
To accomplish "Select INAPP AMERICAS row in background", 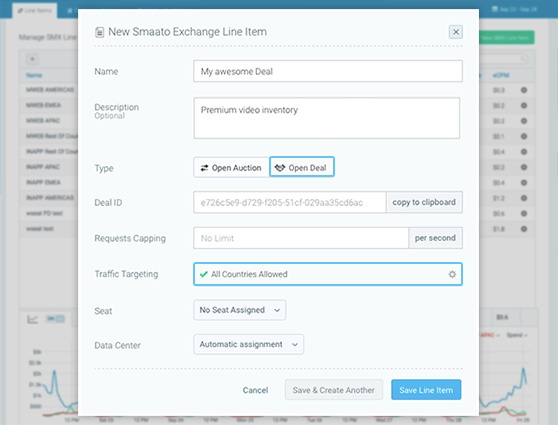I will (50, 198).
